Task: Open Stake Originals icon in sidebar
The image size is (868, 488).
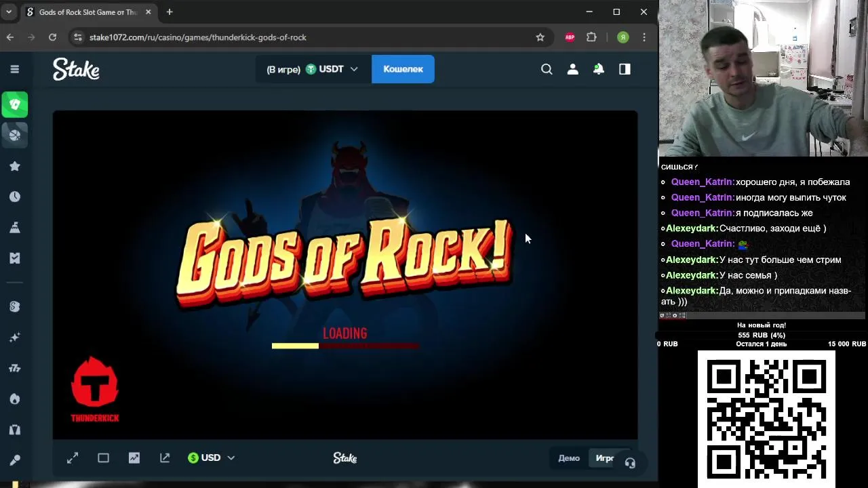Action: point(15,307)
